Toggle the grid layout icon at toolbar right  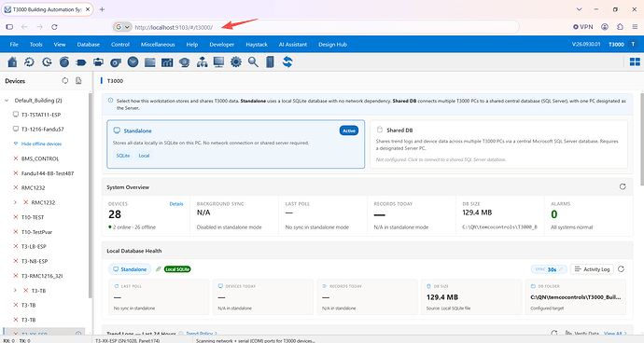point(635,62)
